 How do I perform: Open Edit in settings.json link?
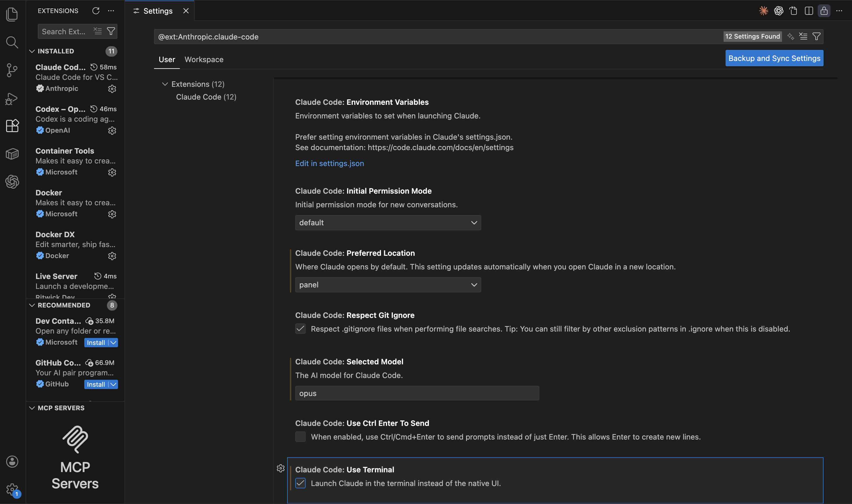[x=329, y=163]
